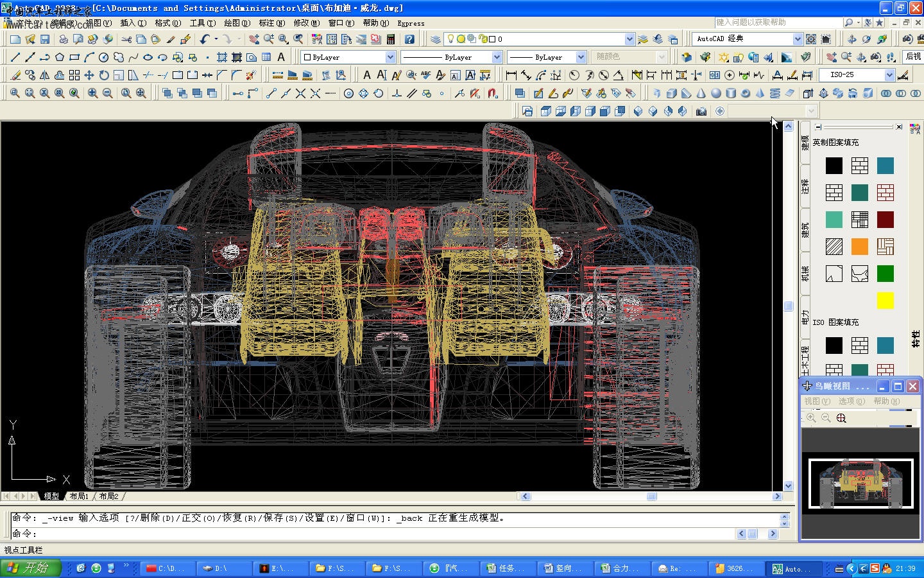Select the Circle drawing tool

[104, 57]
